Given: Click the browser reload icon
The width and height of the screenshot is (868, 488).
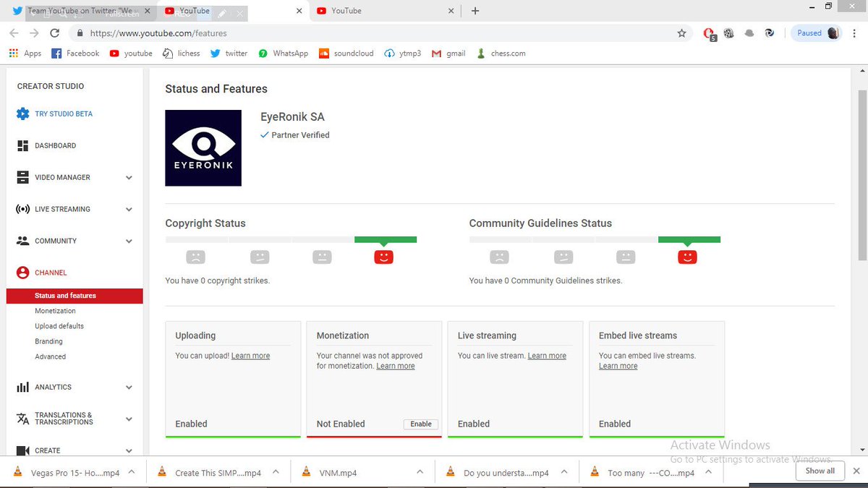Looking at the screenshot, I should pyautogui.click(x=54, y=33).
